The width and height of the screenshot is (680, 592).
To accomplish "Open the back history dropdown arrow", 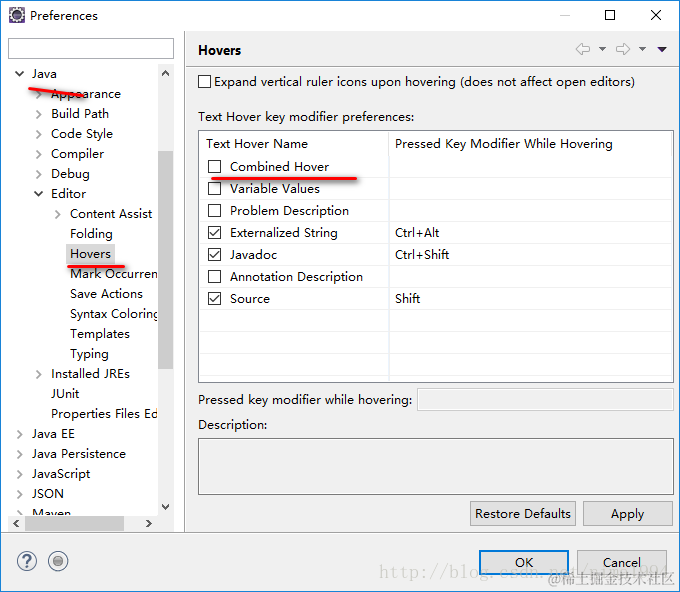I will tap(602, 49).
